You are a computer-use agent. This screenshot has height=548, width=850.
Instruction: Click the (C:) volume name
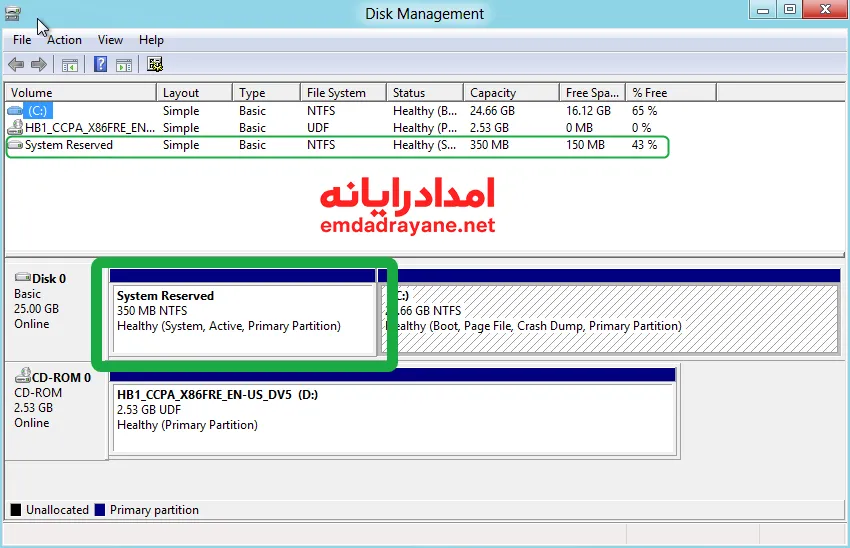click(38, 111)
